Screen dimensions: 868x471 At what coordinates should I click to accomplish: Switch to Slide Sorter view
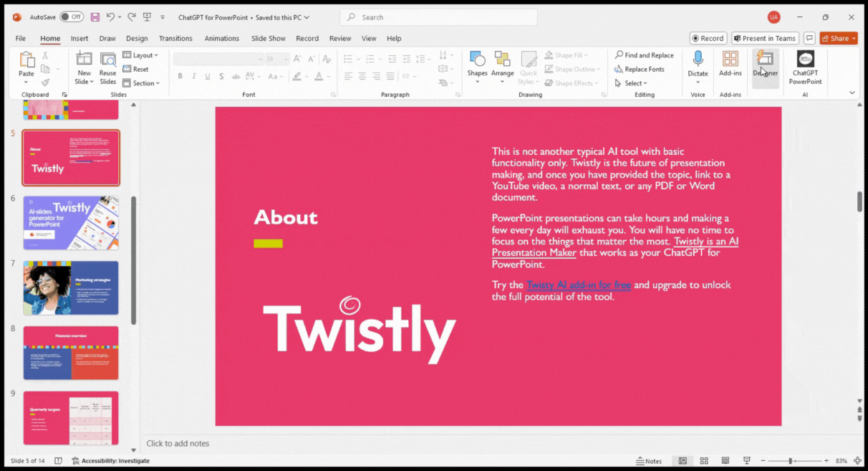click(x=704, y=461)
